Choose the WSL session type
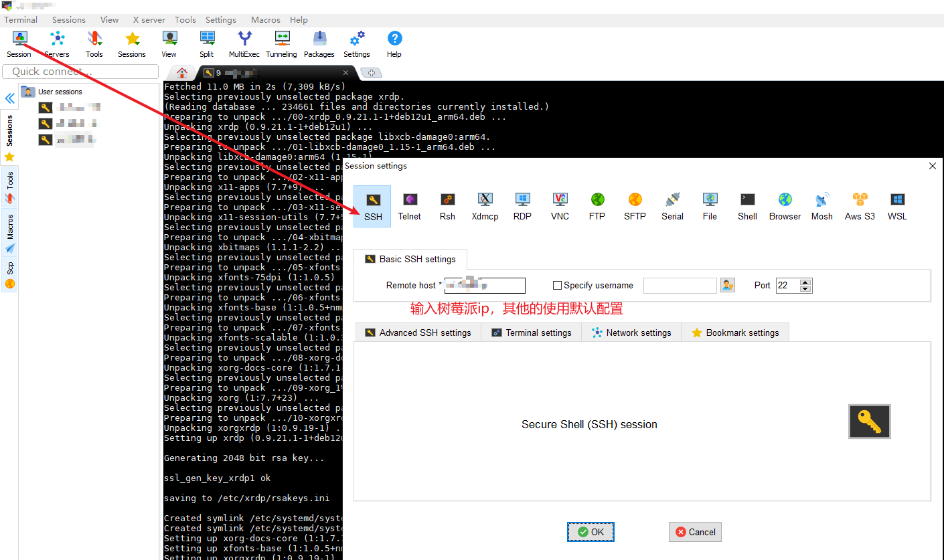The height and width of the screenshot is (560, 944). (897, 207)
